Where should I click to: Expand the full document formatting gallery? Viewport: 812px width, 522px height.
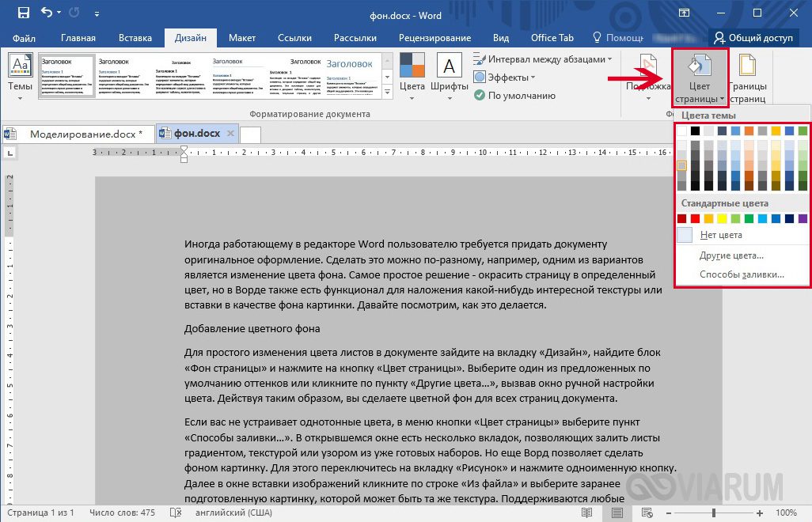[x=387, y=92]
